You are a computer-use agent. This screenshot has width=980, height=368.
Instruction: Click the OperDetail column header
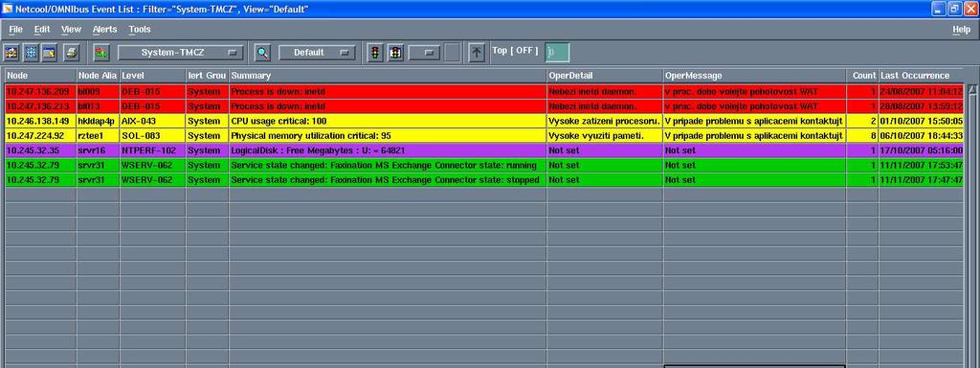coord(605,76)
